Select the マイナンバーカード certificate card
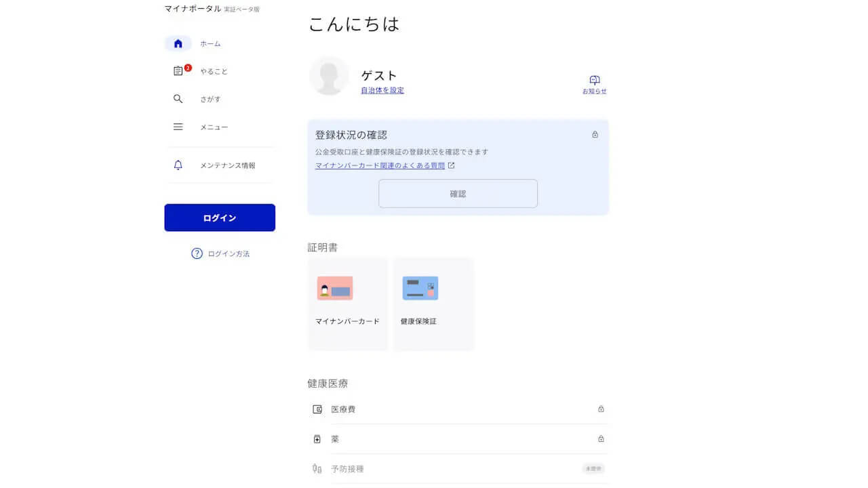Viewport: 868px width, 488px height. [348, 304]
